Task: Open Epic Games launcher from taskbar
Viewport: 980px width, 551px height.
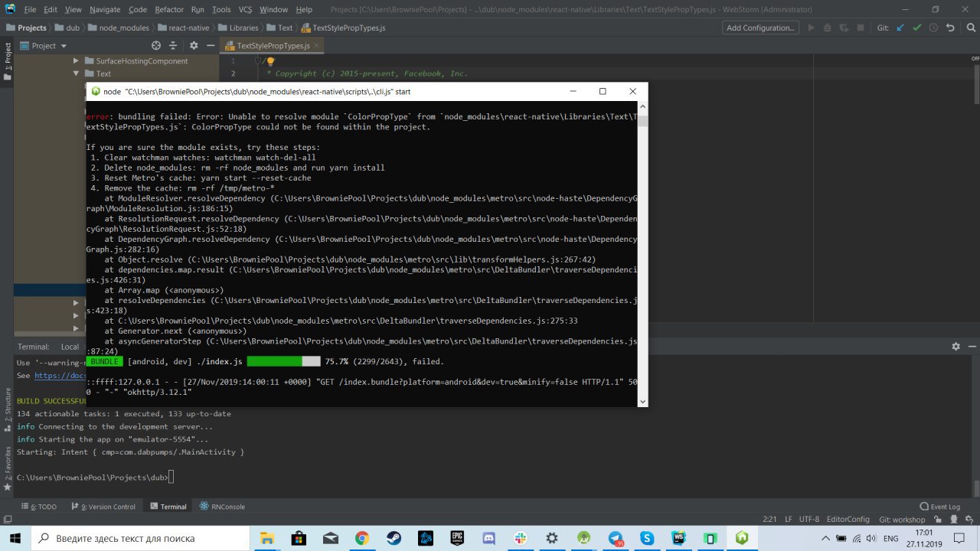Action: point(457,538)
